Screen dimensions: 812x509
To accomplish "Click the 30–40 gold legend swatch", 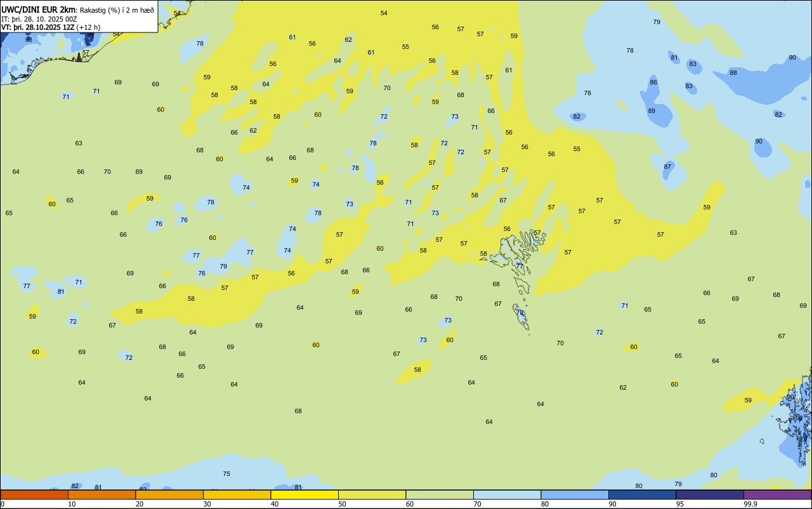I will click(x=237, y=494).
